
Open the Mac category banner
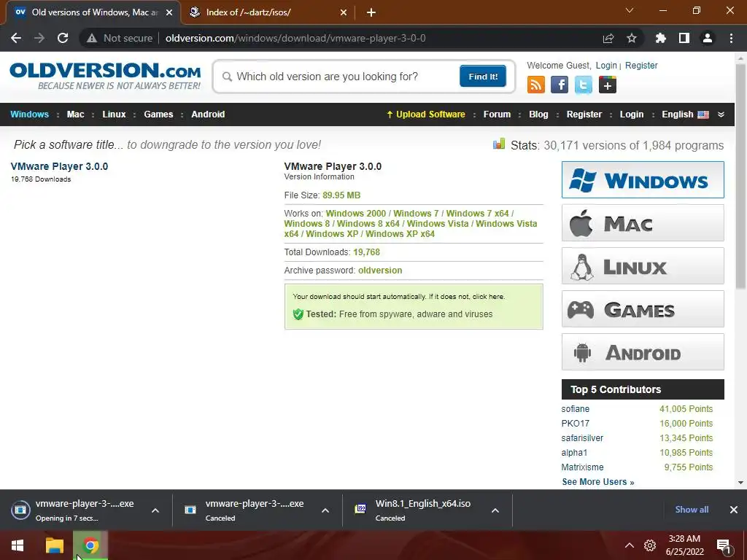click(x=643, y=223)
